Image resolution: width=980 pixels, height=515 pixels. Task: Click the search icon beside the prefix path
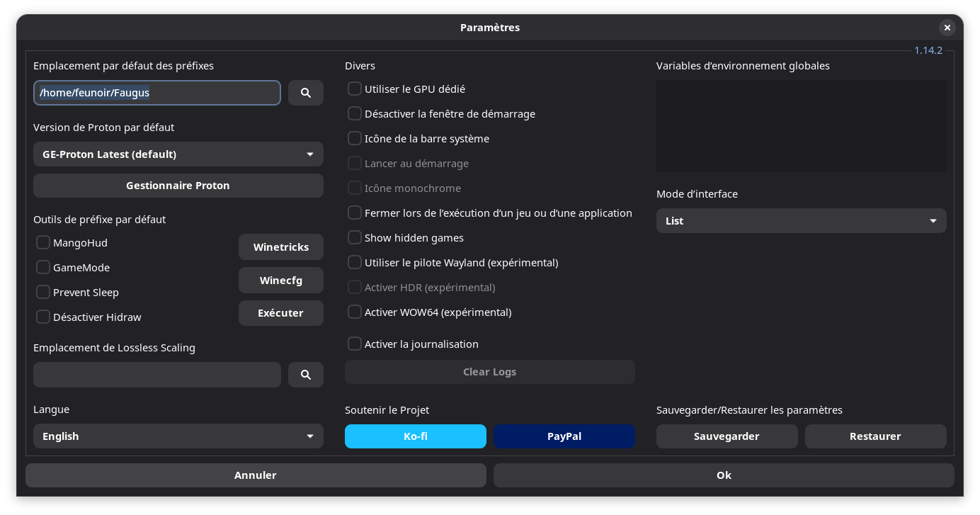(x=305, y=93)
